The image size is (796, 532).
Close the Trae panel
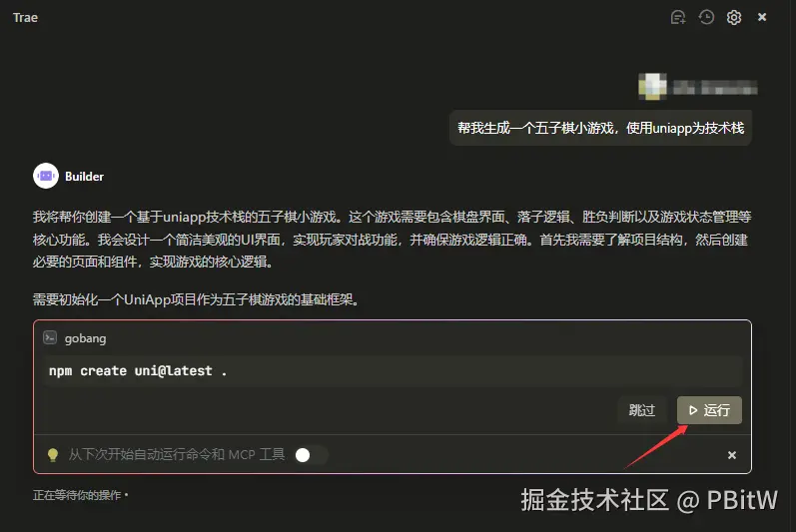coord(762,17)
